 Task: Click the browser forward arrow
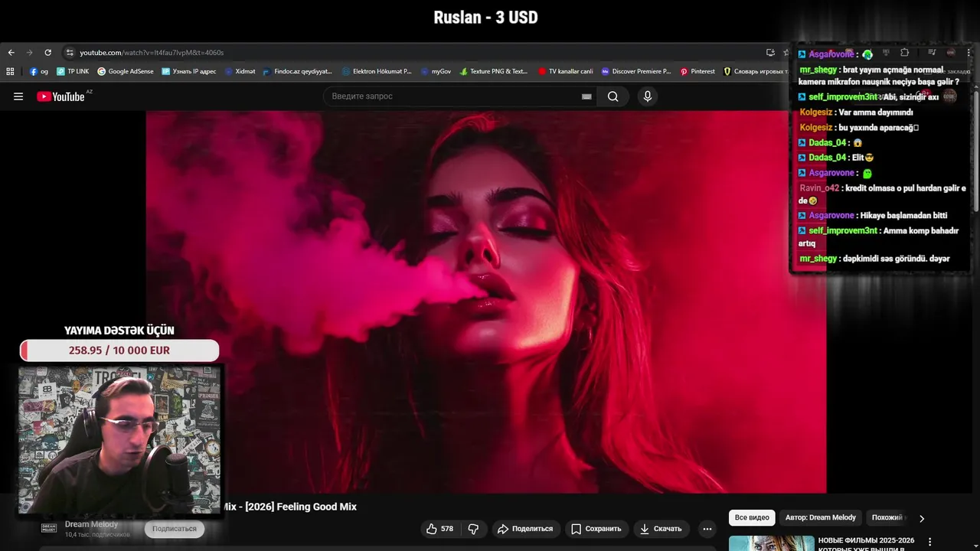29,53
